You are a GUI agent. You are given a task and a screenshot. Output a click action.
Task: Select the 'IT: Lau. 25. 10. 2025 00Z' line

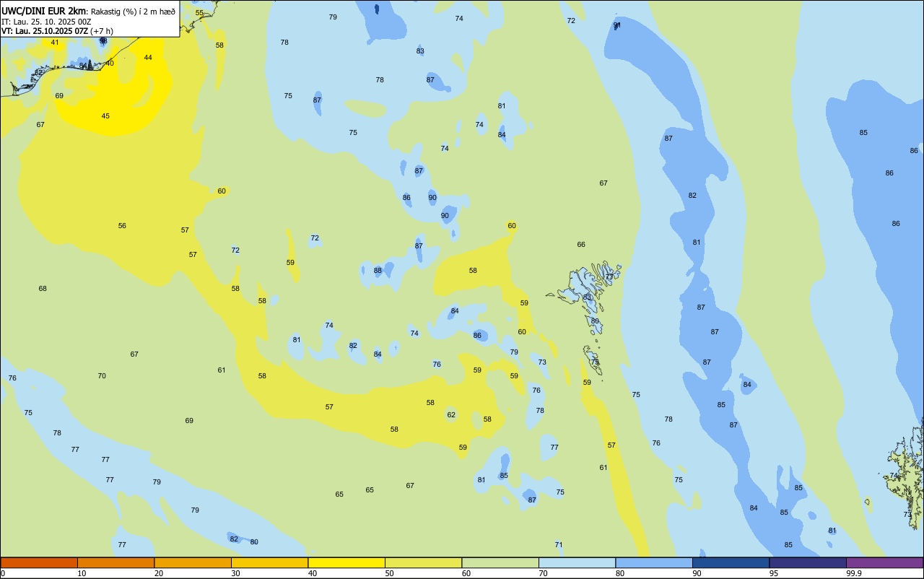[46, 22]
